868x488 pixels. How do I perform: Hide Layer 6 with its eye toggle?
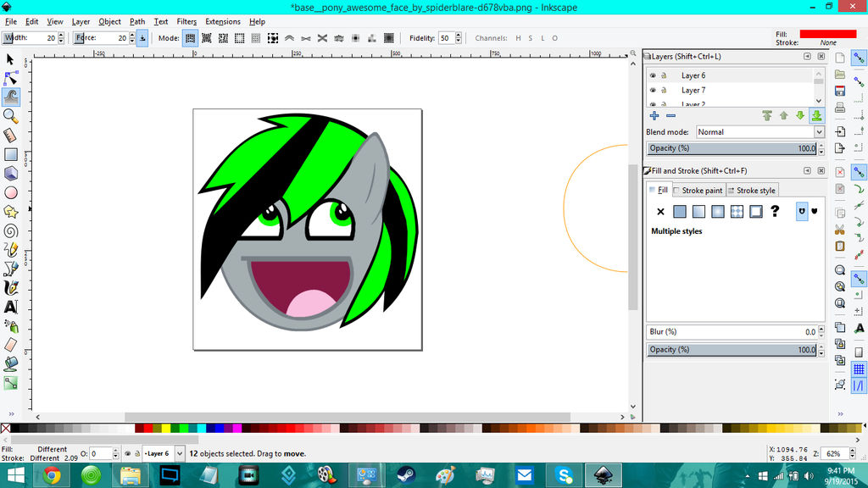click(x=652, y=75)
